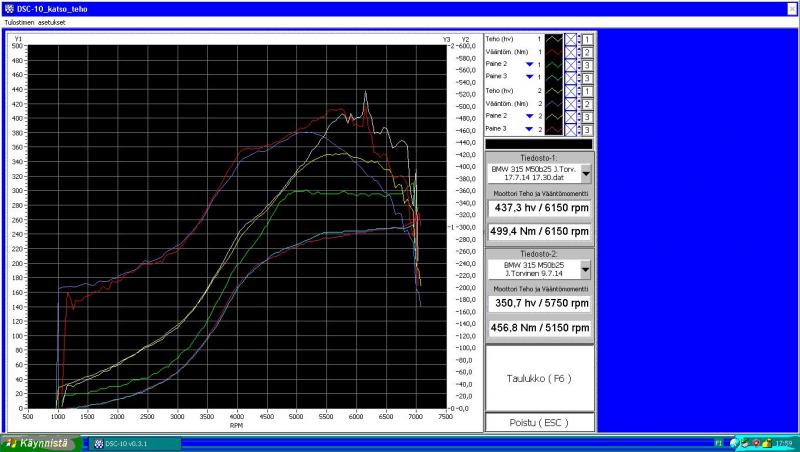Viewport: 800px width, 452px height.
Task: Toggle visibility checkbox for Teho (hv) file 1
Action: (571, 38)
